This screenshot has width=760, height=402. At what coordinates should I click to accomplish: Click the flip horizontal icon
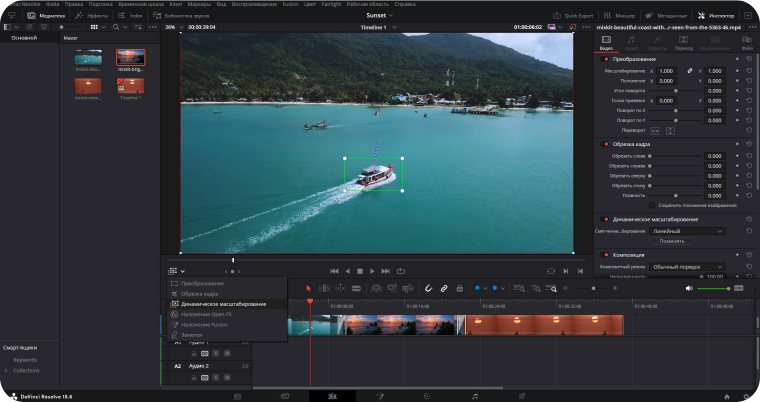655,130
